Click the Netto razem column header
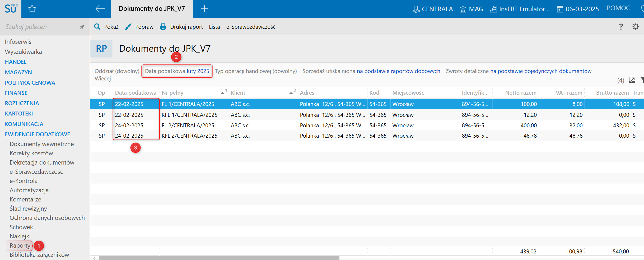644x260 pixels. [521, 93]
